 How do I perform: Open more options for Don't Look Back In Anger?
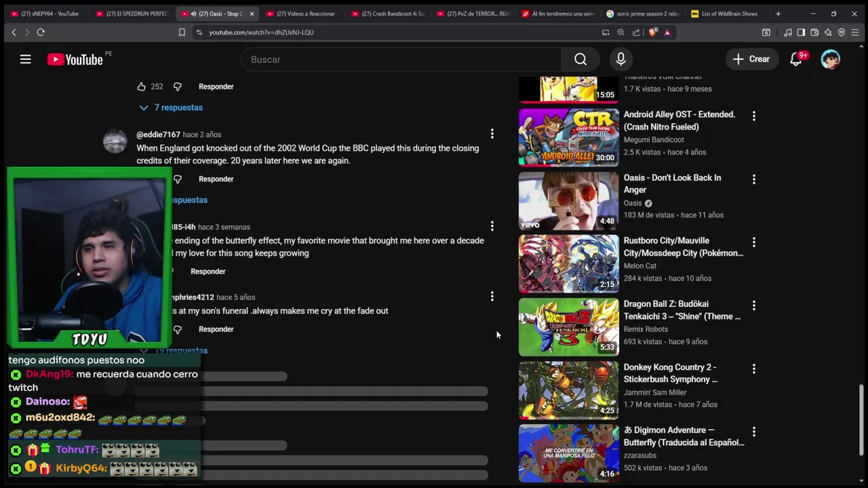pos(753,180)
